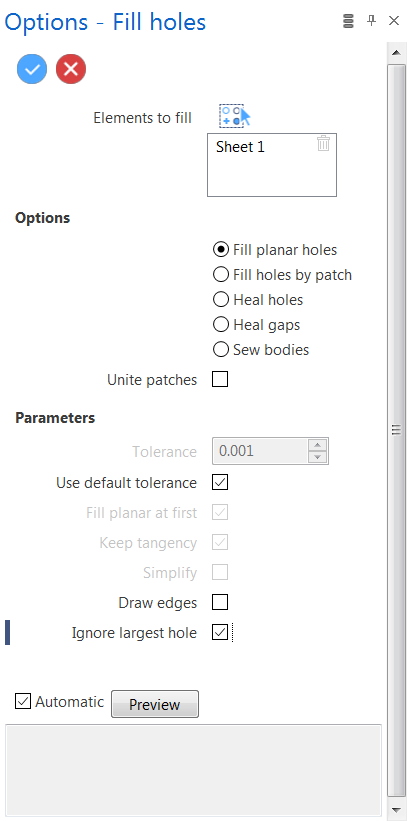Click the scrollbar down arrow
The image size is (407, 821).
click(396, 809)
